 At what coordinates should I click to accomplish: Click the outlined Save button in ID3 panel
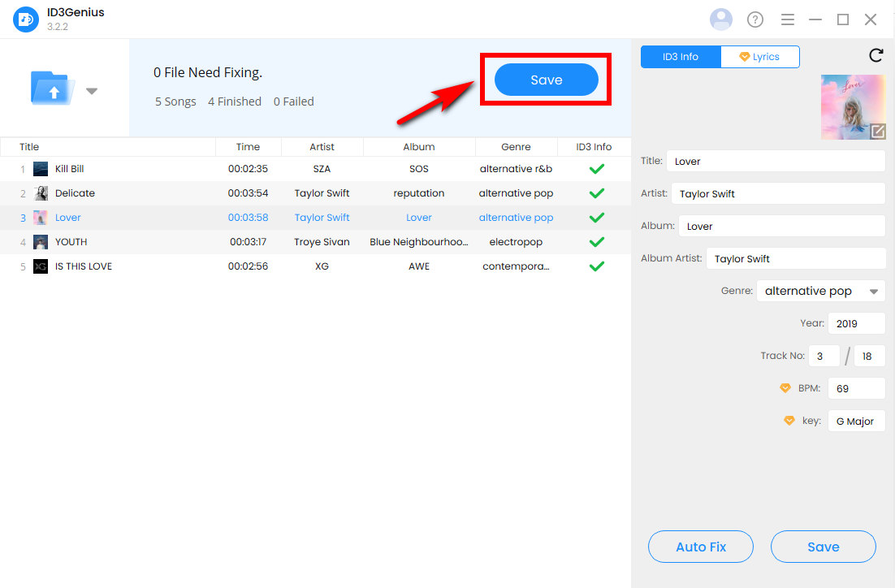(823, 547)
